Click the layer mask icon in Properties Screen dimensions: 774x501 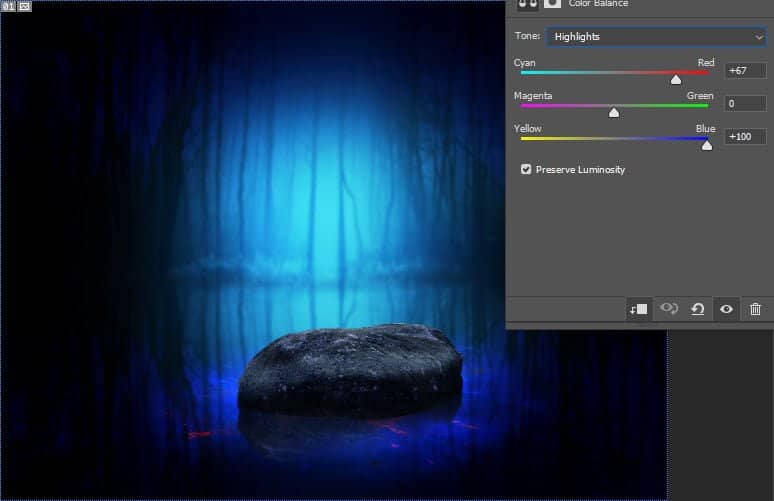point(552,4)
